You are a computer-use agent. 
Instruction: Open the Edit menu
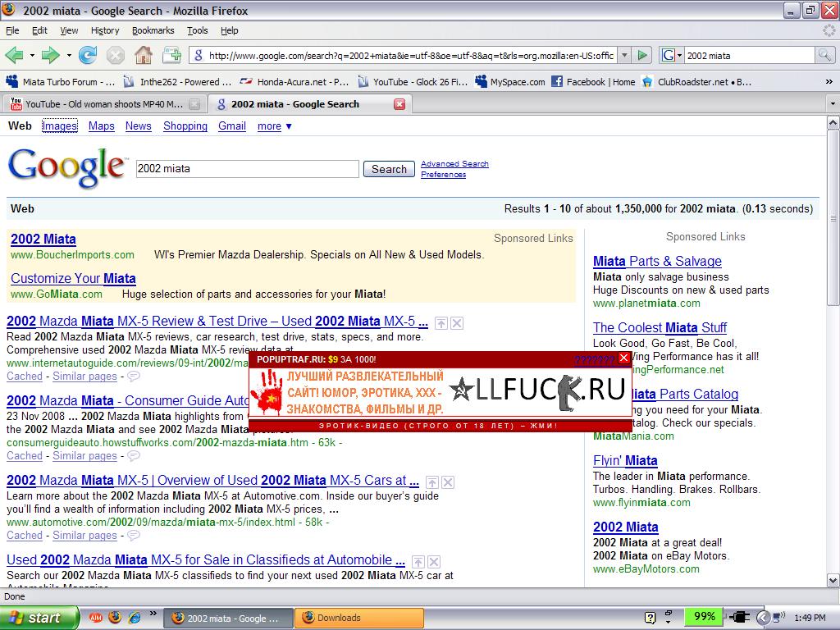[39, 30]
